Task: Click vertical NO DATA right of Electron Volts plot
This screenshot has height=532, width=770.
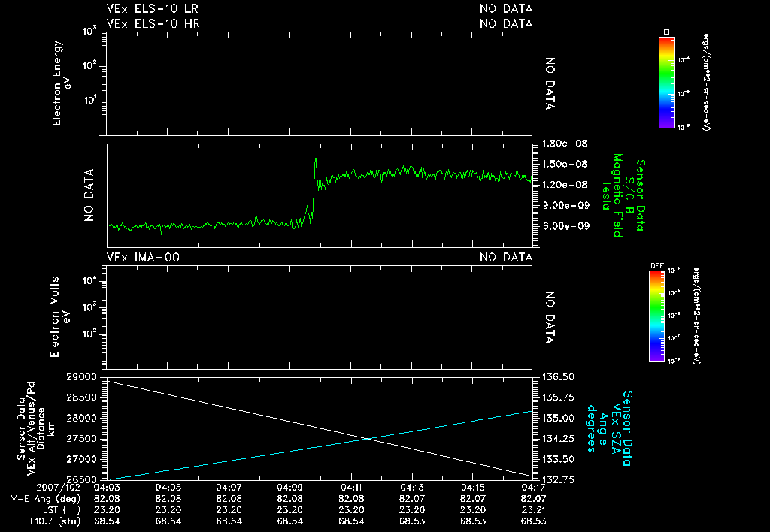Action: 550,318
